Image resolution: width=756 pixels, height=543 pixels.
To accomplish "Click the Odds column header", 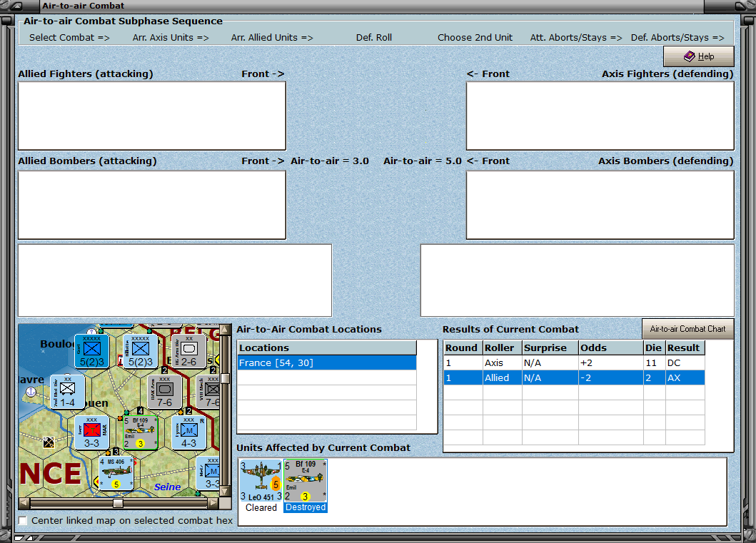I will [611, 348].
